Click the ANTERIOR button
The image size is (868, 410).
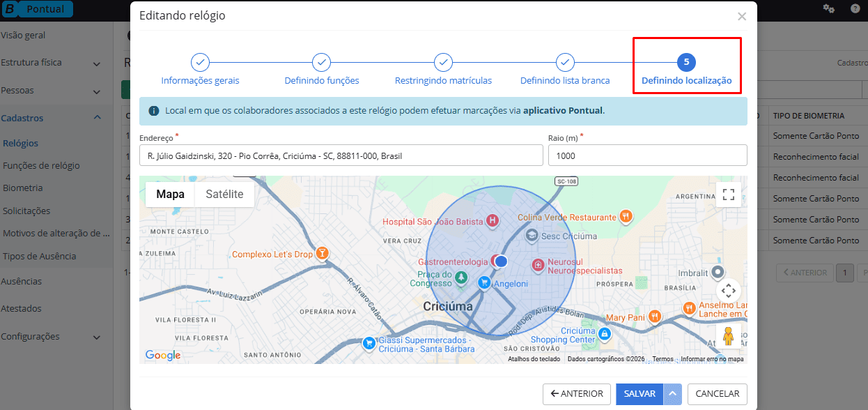coord(577,394)
